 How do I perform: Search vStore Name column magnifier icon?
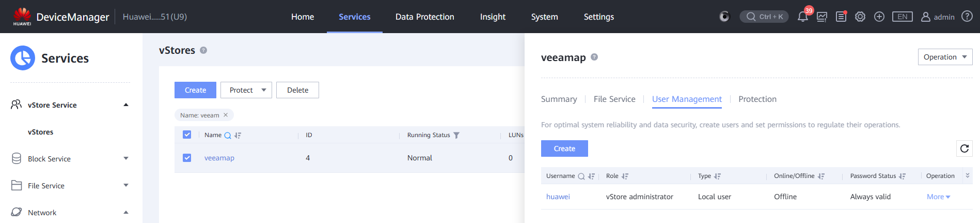tap(228, 136)
